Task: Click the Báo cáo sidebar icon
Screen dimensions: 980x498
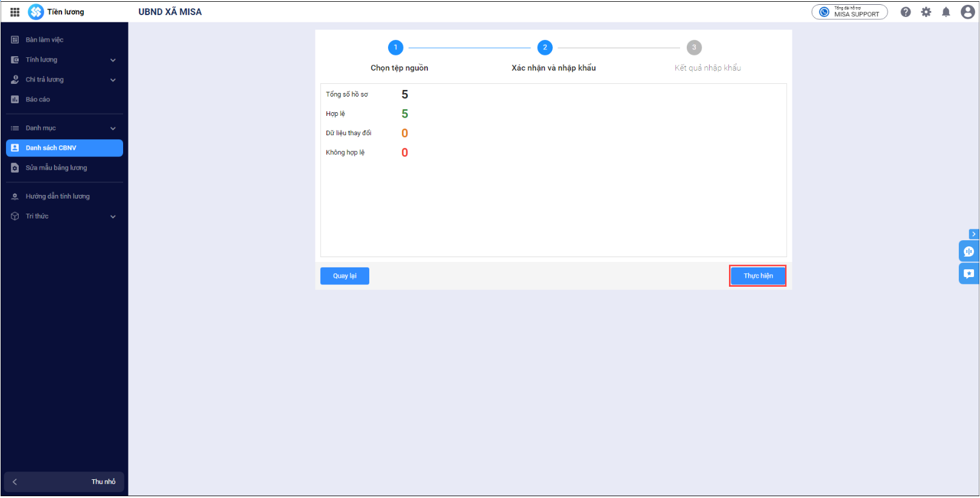Action: pyautogui.click(x=15, y=100)
